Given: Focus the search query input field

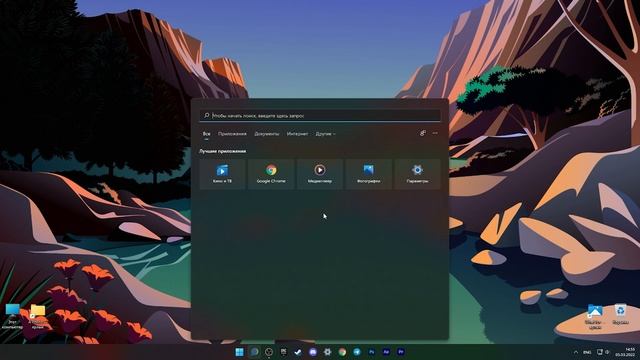Looking at the screenshot, I should point(320,116).
